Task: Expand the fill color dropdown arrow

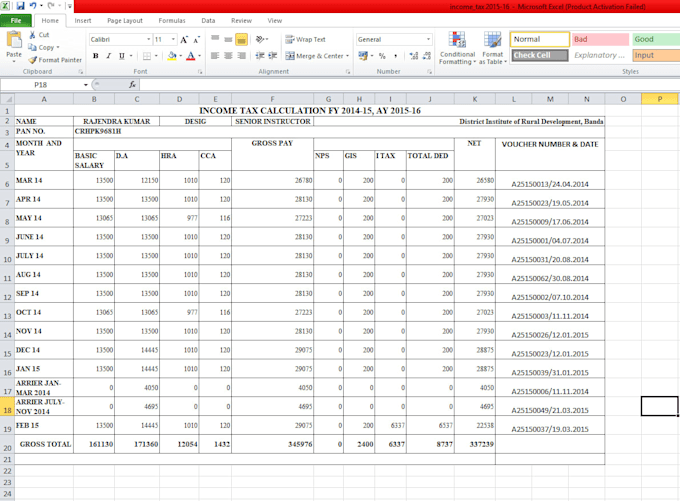Action: (x=180, y=56)
